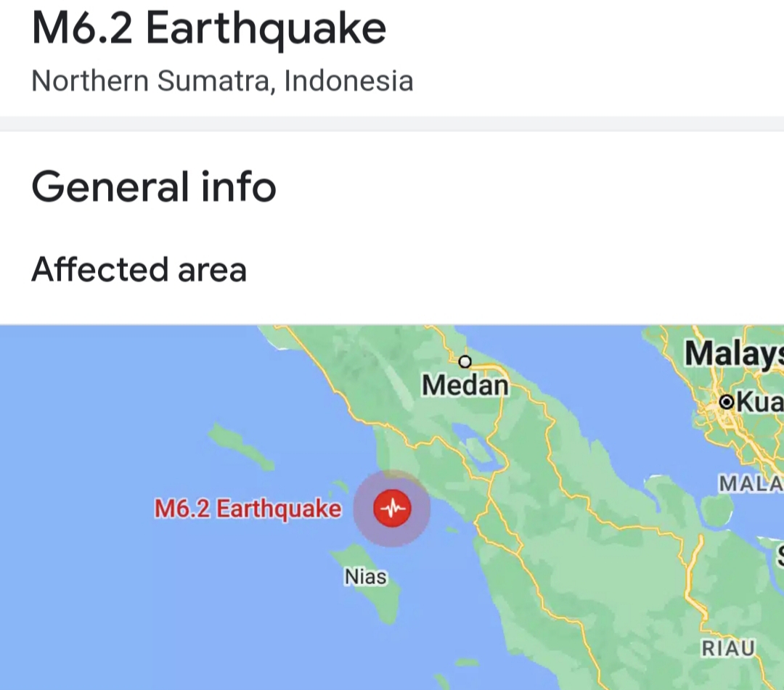Click the red earthquake epicenter marker icon
Viewport: 784px width, 690px height.
[x=392, y=509]
